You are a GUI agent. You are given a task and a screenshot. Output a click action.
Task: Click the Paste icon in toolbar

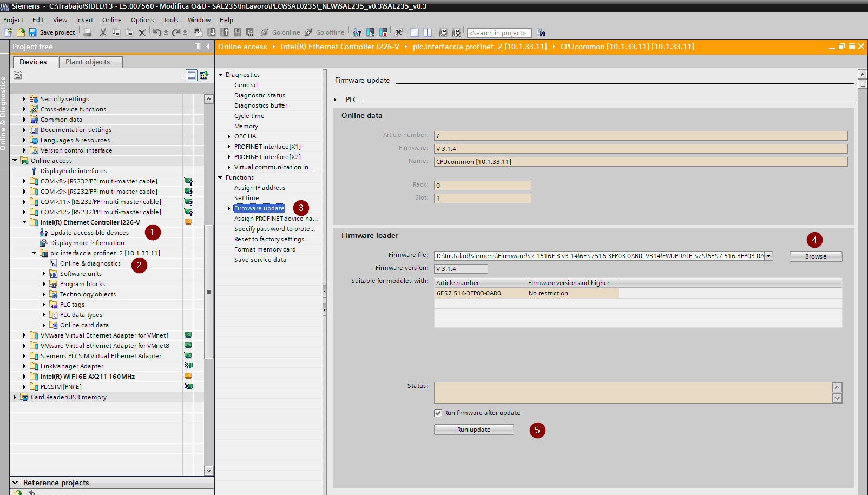click(x=129, y=32)
